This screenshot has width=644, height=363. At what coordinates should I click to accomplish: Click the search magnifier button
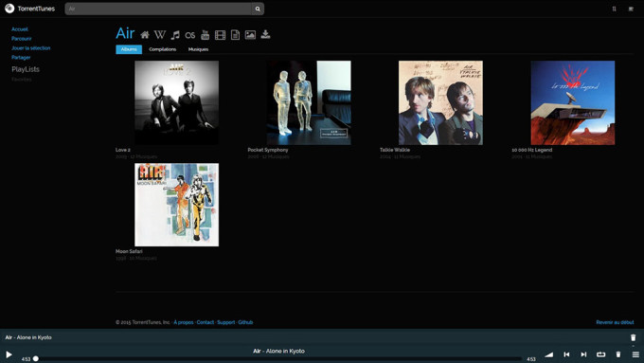coord(258,9)
